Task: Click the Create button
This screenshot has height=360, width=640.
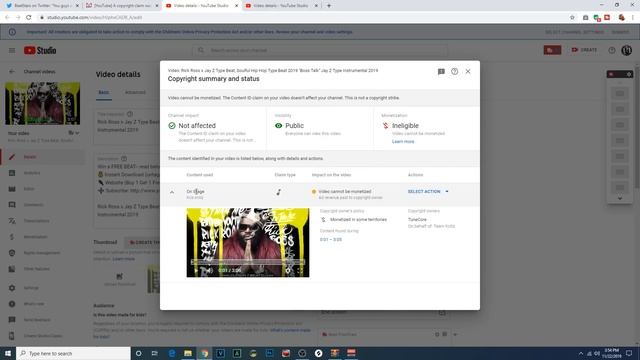Action: click(x=584, y=50)
